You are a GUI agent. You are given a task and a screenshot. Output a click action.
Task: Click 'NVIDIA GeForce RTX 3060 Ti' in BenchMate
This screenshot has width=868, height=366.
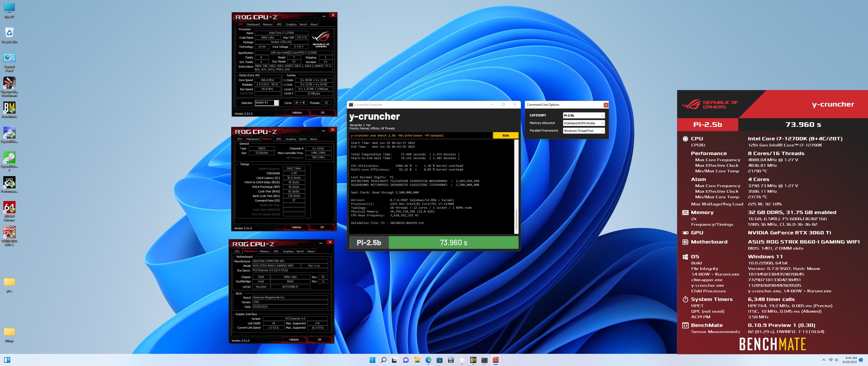[x=789, y=233]
